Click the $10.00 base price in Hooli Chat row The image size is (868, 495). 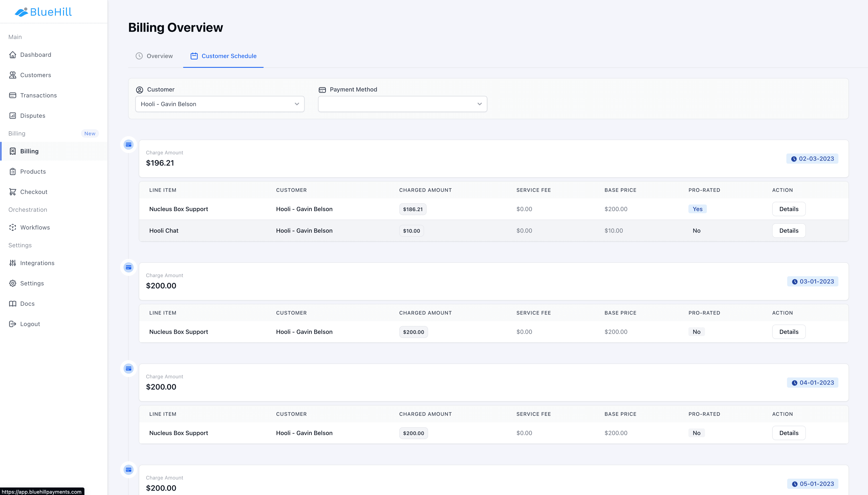614,231
